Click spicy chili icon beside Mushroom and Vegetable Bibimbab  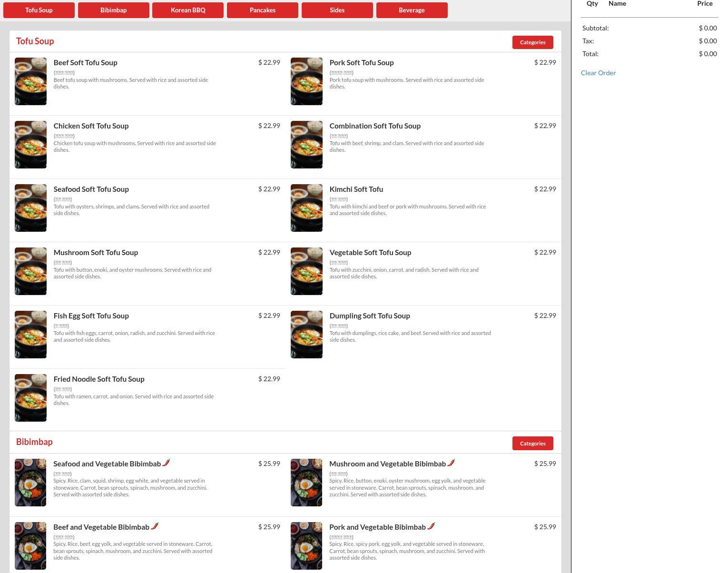(x=451, y=463)
